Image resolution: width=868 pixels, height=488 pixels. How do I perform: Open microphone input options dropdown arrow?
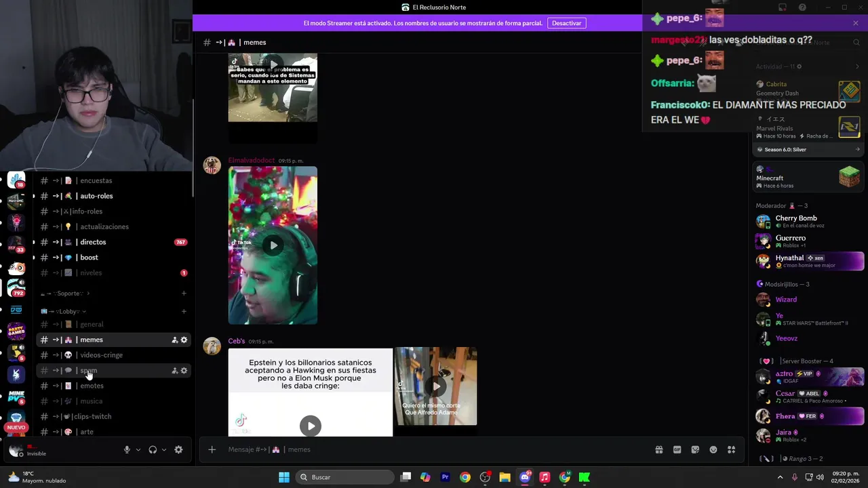(x=138, y=449)
